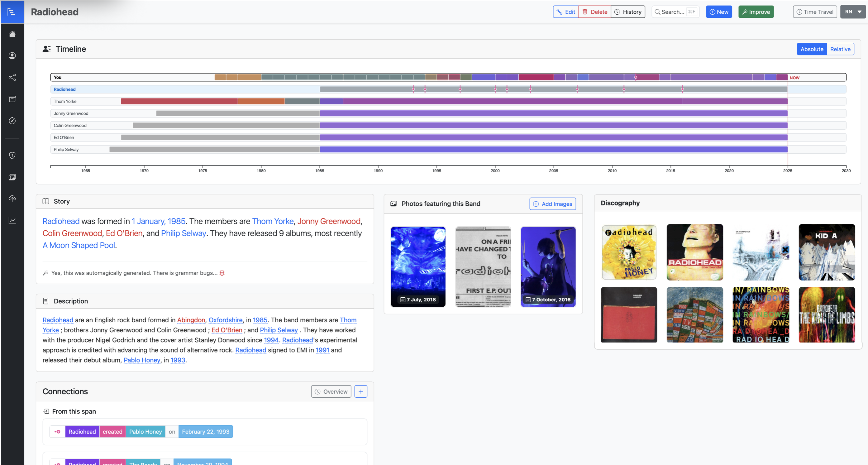868x465 pixels.
Task: Click the home icon in sidebar
Action: tap(12, 34)
